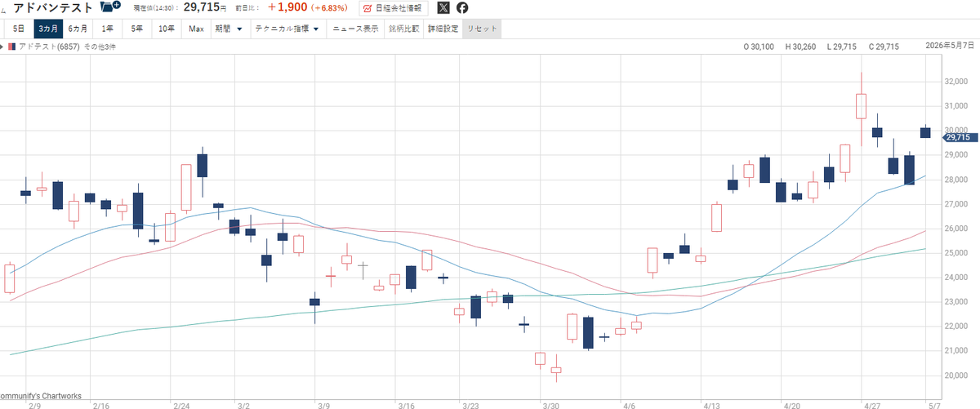Image resolution: width=980 pixels, height=409 pixels.
Task: Click その他3件 legend text
Action: point(101,47)
